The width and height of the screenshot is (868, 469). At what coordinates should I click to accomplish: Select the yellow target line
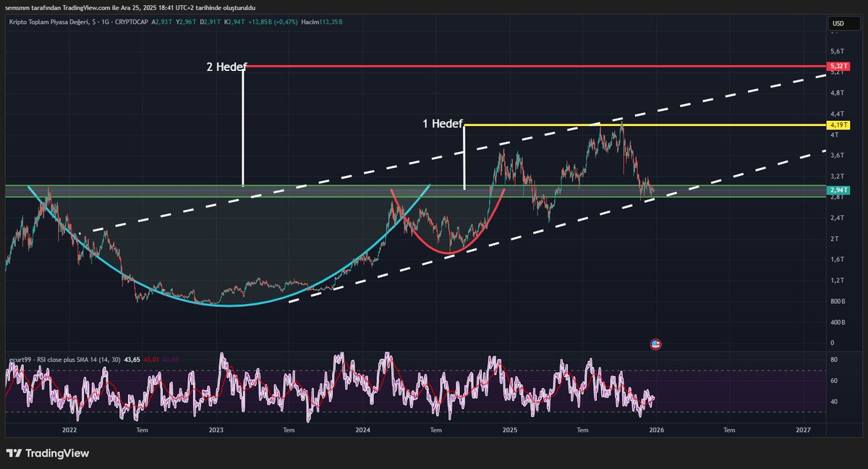click(651, 125)
